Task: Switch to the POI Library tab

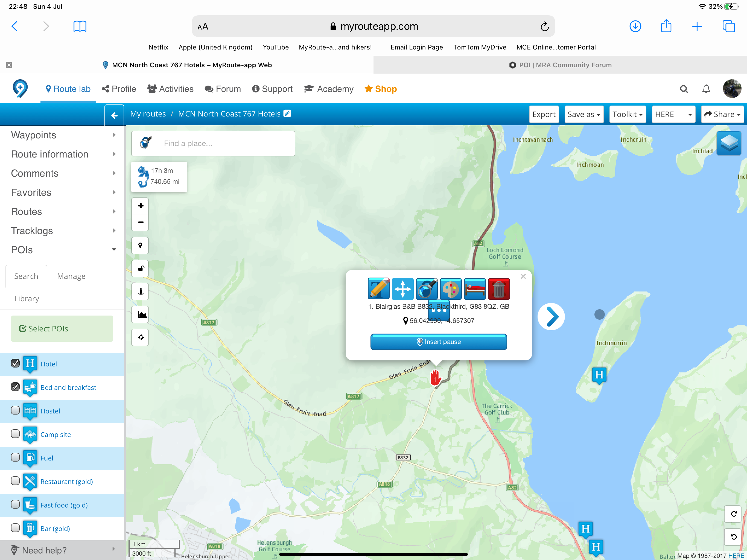Action: click(27, 299)
